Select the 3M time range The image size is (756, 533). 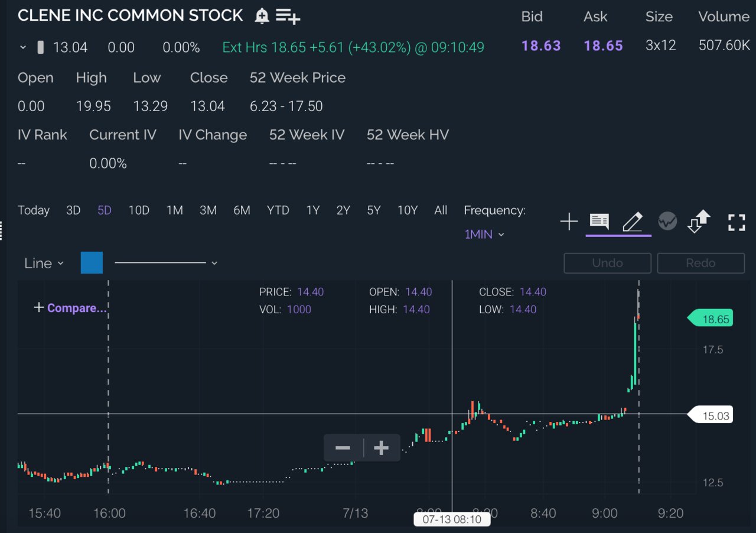(208, 210)
